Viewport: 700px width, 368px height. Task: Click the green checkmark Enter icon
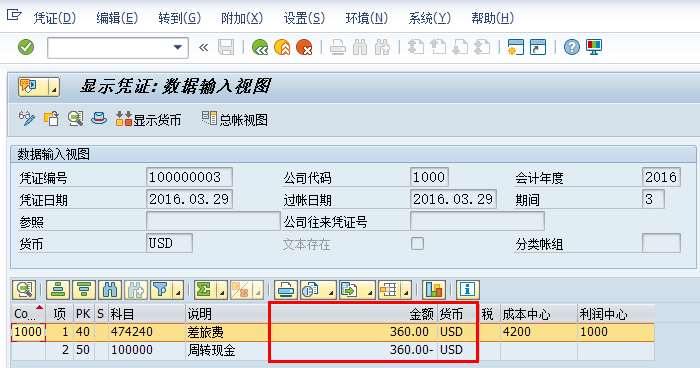tap(26, 47)
